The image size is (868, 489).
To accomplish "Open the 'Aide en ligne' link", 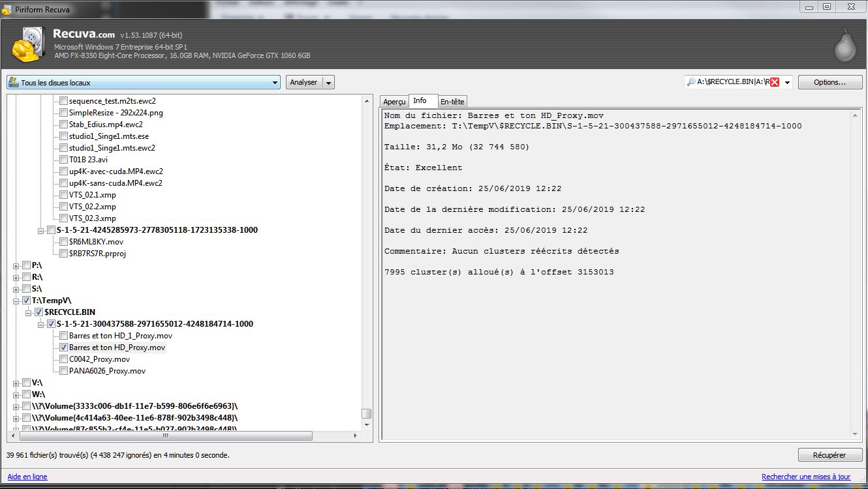I will pyautogui.click(x=27, y=477).
